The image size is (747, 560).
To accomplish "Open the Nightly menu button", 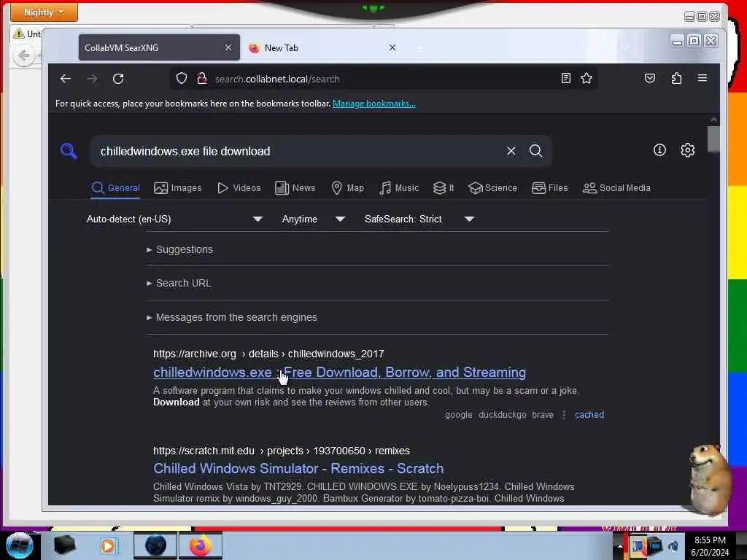I will [44, 12].
